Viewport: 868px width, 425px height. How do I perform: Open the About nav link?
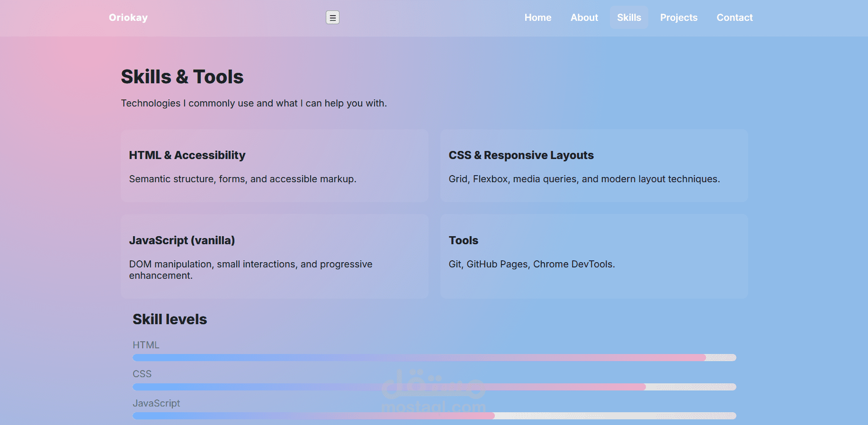[584, 18]
